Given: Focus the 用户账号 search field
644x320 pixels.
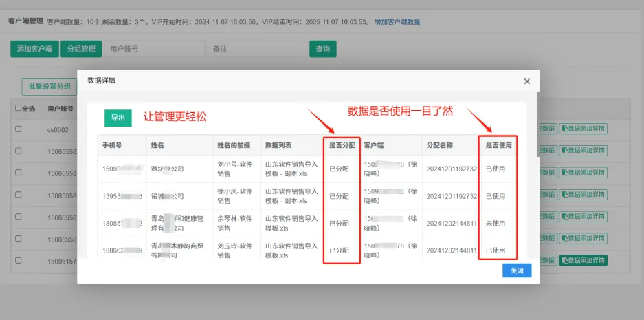Looking at the screenshot, I should pyautogui.click(x=154, y=49).
